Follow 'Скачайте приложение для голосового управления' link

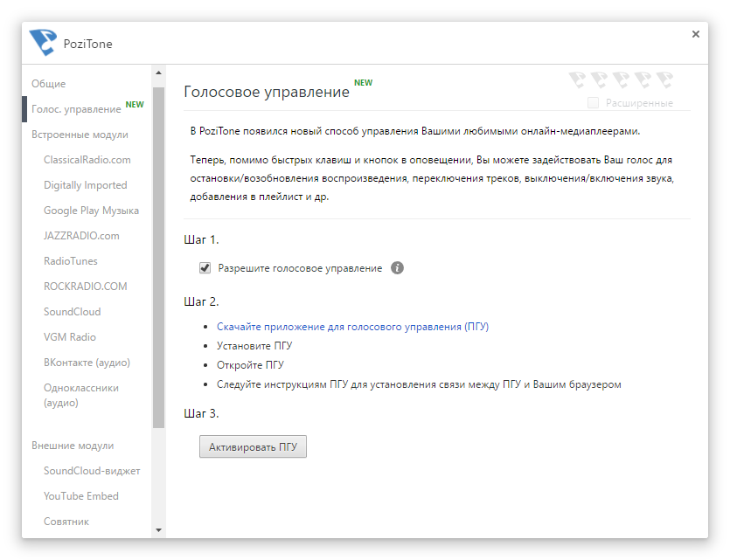tap(352, 327)
